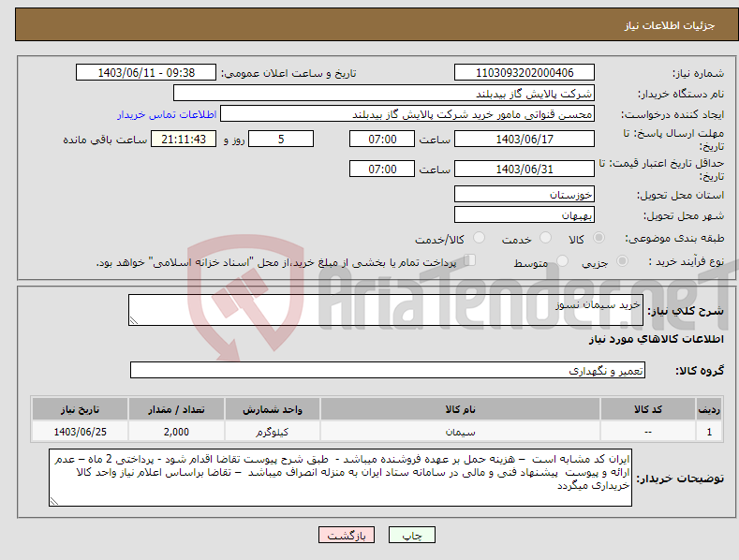Toggle the Islamic treasury payment checkbox
Viewport: 739px width, 560px height.
[x=470, y=260]
